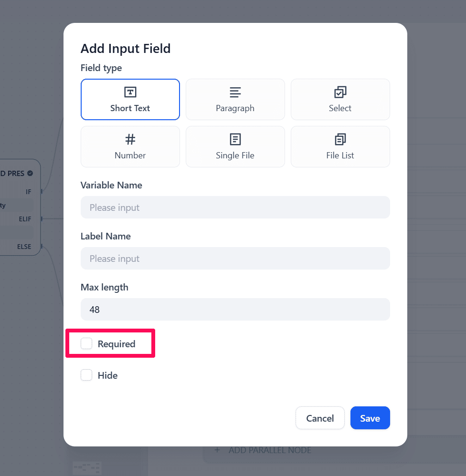Pick the Select field type option

click(x=340, y=99)
